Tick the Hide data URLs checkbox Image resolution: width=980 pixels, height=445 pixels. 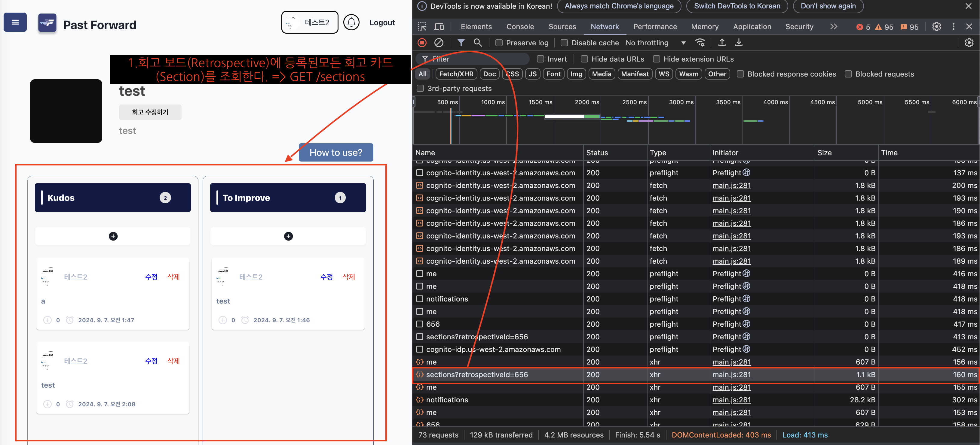pyautogui.click(x=584, y=59)
